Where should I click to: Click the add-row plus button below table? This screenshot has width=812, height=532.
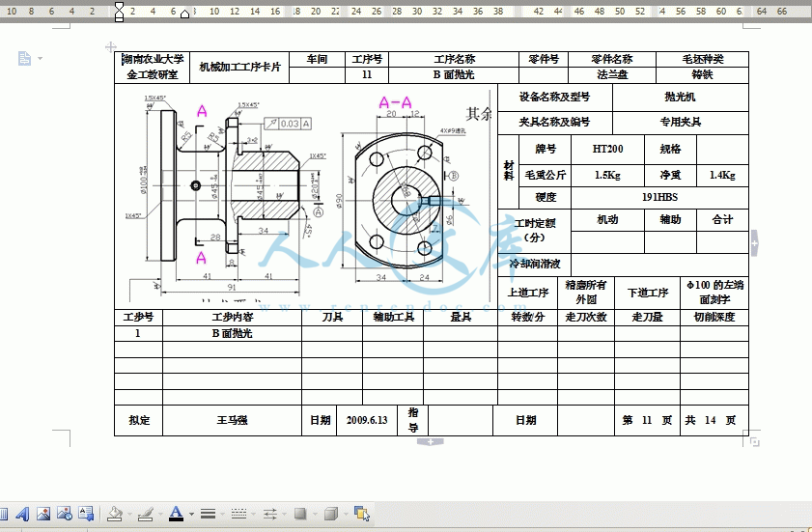click(431, 442)
